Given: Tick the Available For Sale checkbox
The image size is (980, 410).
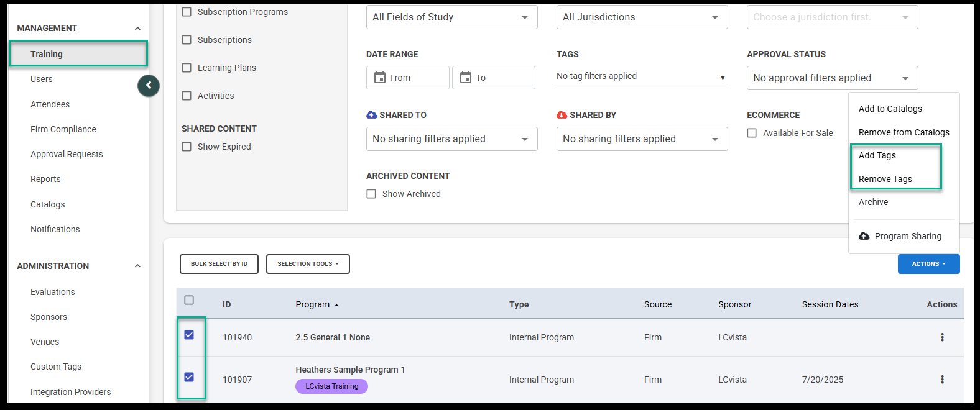Looking at the screenshot, I should 752,133.
